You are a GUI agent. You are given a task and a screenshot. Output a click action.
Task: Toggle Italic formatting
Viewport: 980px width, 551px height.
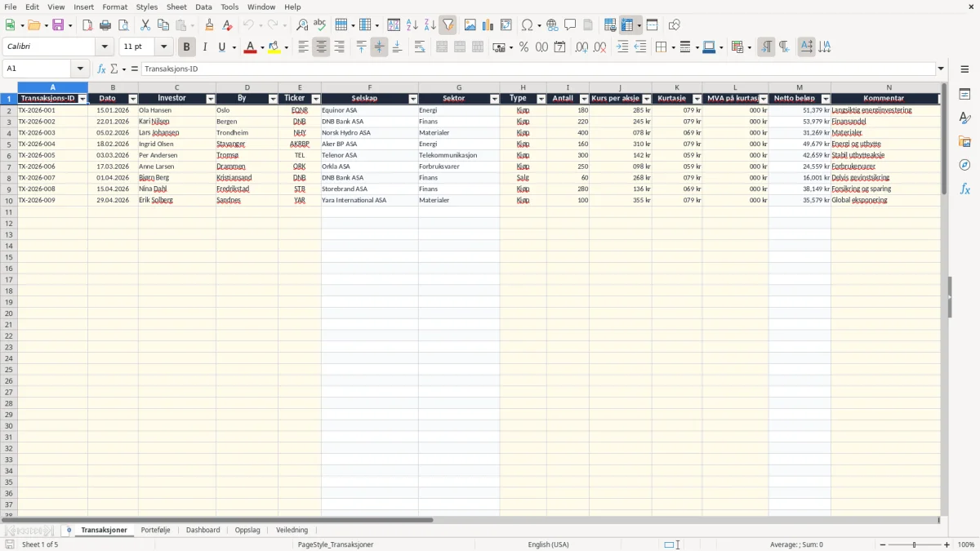(205, 47)
